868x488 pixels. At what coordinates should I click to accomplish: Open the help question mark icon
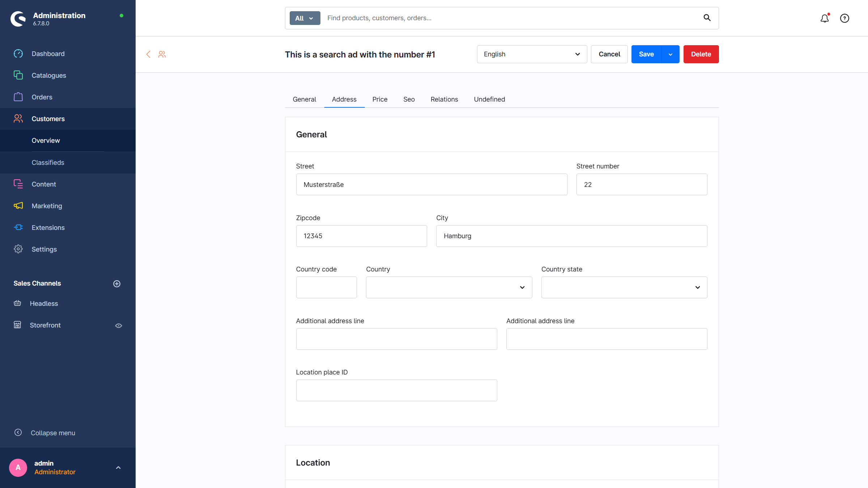click(844, 18)
